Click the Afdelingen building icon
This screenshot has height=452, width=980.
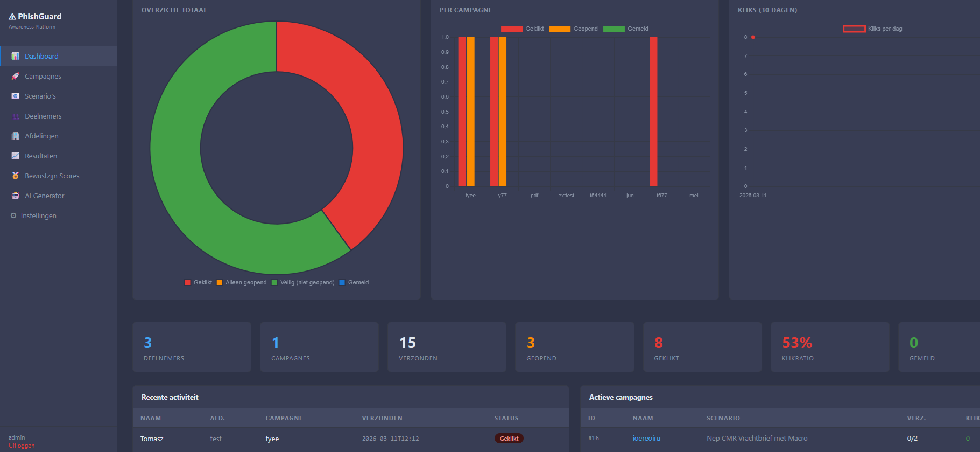click(x=15, y=136)
